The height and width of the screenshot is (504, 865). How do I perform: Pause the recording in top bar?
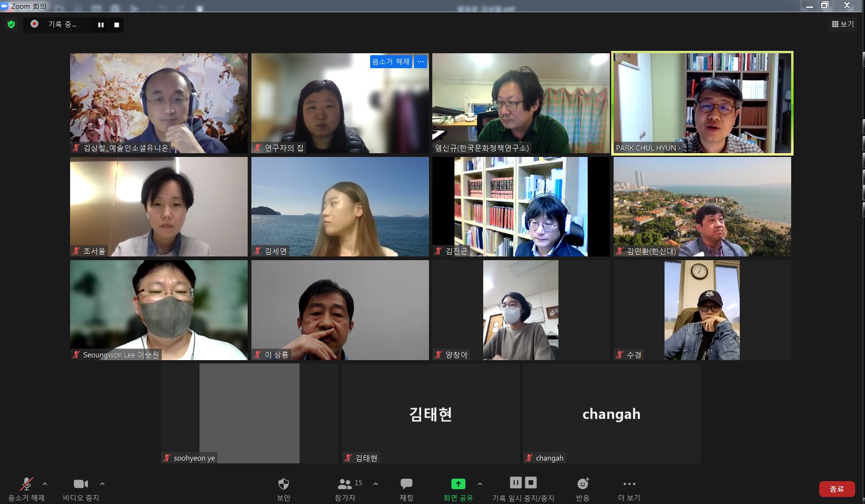point(100,25)
